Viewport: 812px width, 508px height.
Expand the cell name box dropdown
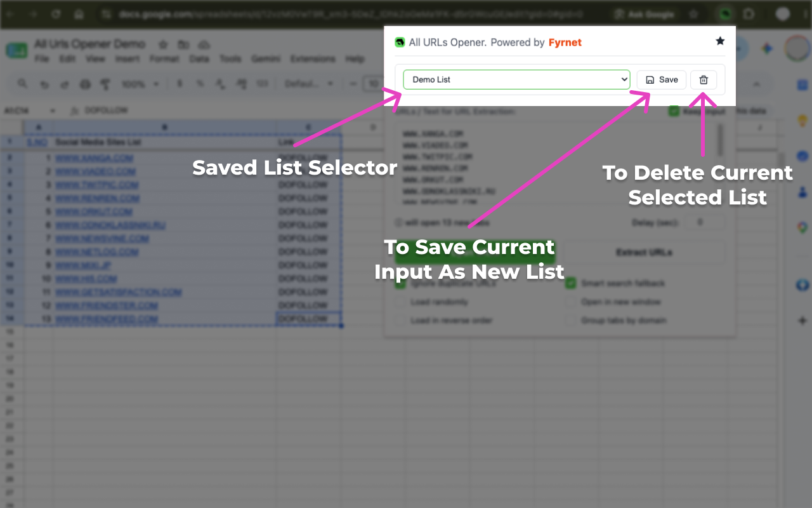coord(52,110)
